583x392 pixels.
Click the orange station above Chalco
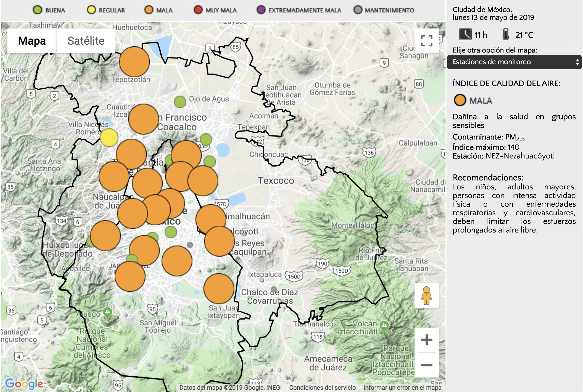point(219,289)
